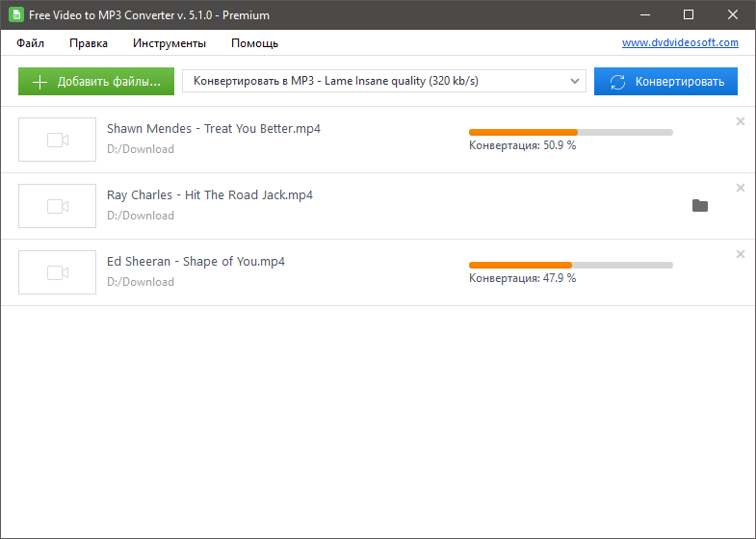Close the converter window
This screenshot has width=756, height=539.
tap(733, 15)
